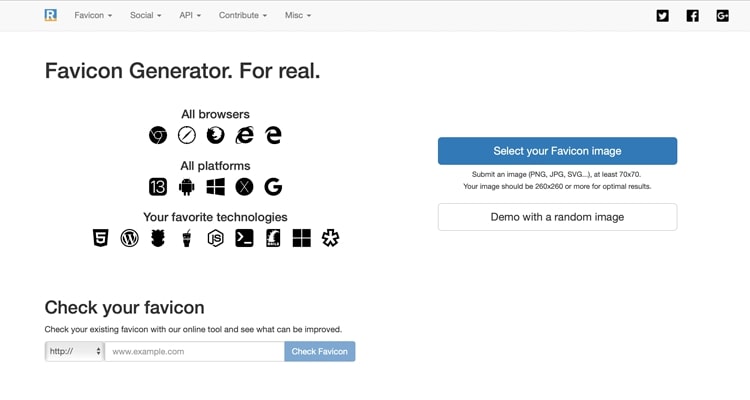
Task: Click the Node.js hexagon icon
Action: [215, 238]
